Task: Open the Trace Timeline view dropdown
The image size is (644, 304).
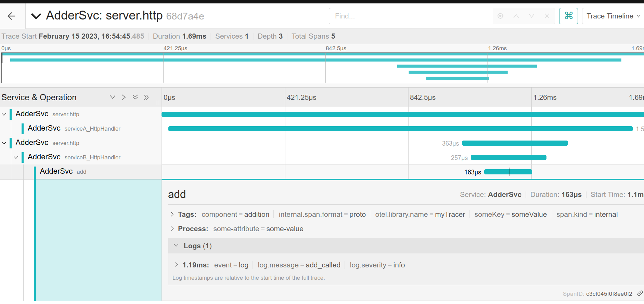Action: (x=613, y=16)
